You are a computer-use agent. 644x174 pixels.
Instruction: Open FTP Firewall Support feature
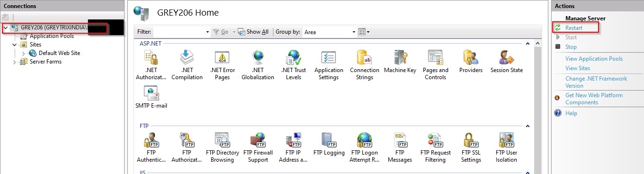[x=258, y=148]
